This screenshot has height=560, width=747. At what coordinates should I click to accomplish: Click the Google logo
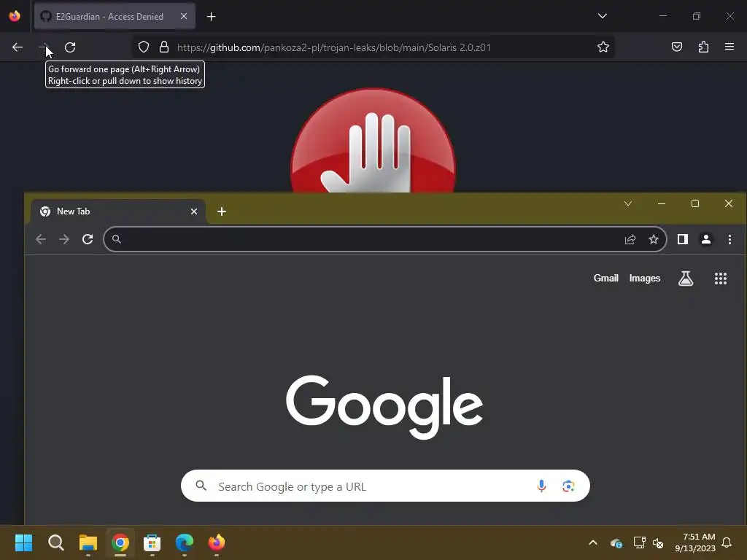click(x=384, y=407)
